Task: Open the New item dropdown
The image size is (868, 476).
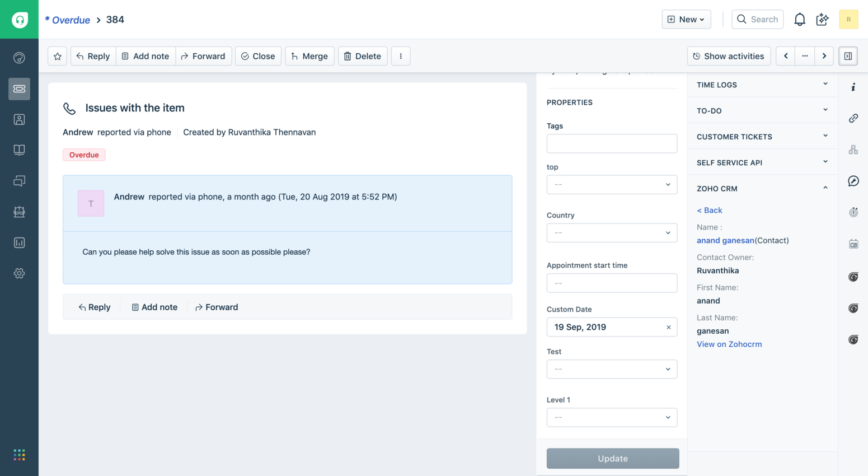Action: (x=686, y=19)
